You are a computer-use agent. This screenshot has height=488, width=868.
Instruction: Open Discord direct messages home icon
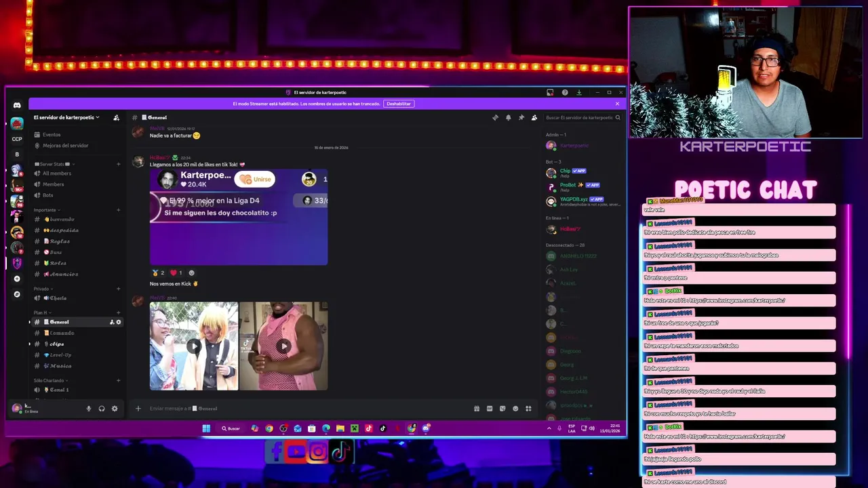pyautogui.click(x=17, y=105)
